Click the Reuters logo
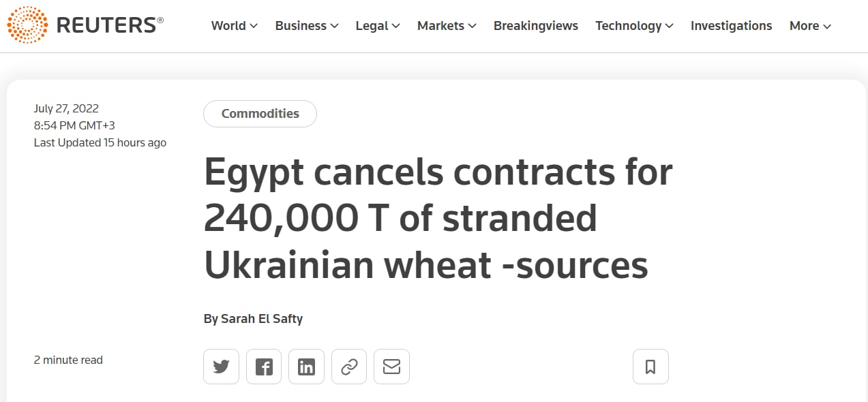Screen dimensions: 868x402 tap(27, 25)
